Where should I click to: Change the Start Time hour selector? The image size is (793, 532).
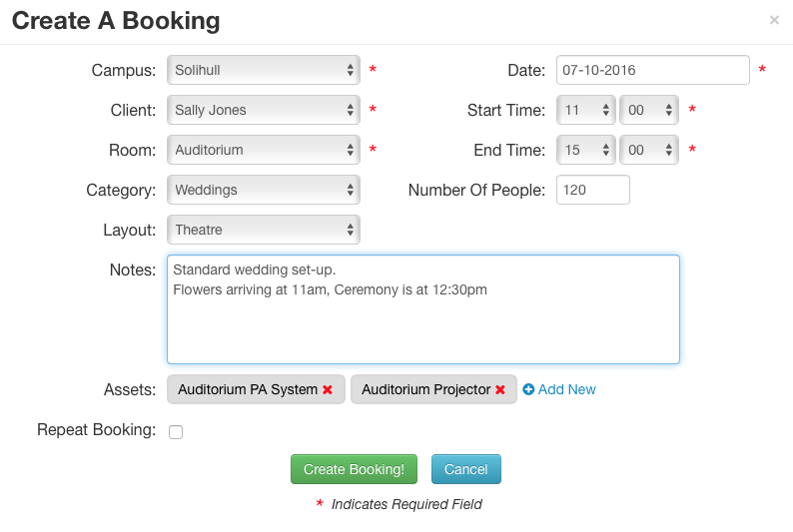point(586,110)
